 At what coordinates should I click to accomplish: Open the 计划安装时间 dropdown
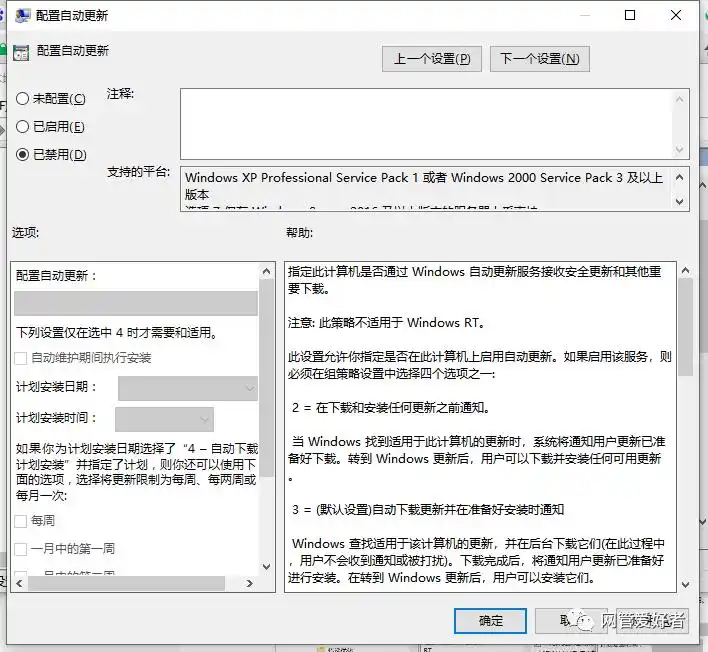click(x=164, y=419)
